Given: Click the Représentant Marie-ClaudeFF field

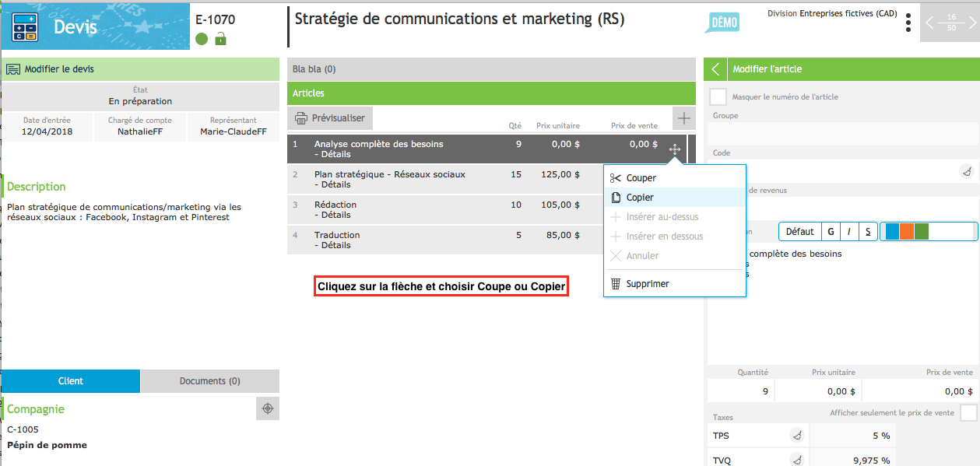Looking at the screenshot, I should 234,127.
